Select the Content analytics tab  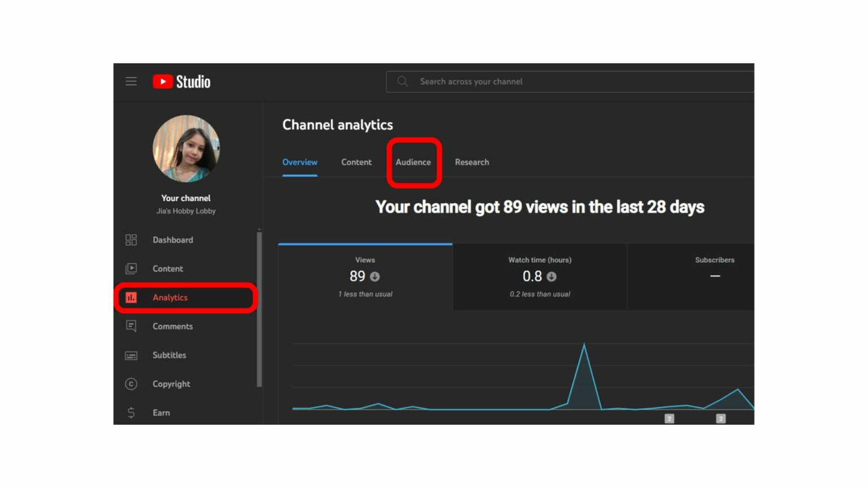356,162
